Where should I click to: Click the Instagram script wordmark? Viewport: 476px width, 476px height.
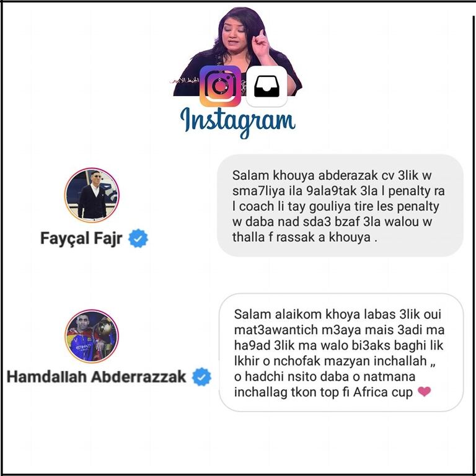tap(237, 122)
